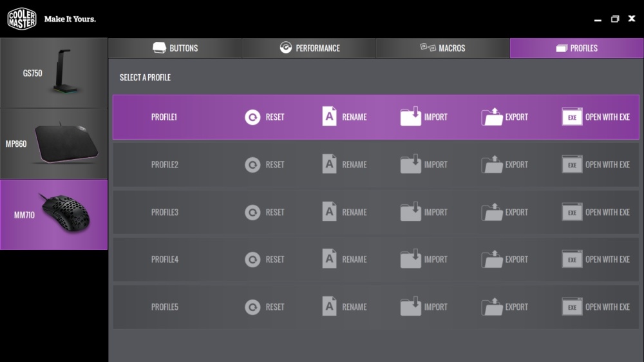The width and height of the screenshot is (644, 362).
Task: Go to the Macros tab
Action: 442,48
